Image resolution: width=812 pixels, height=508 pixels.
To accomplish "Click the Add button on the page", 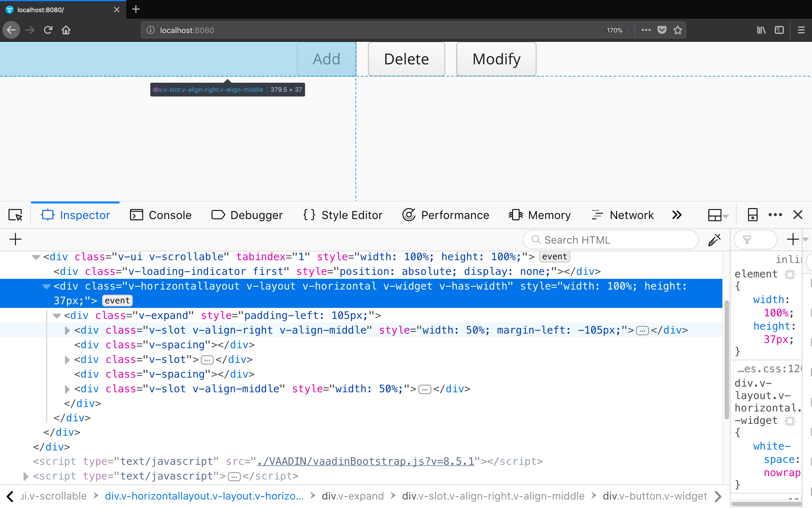I will (x=326, y=59).
